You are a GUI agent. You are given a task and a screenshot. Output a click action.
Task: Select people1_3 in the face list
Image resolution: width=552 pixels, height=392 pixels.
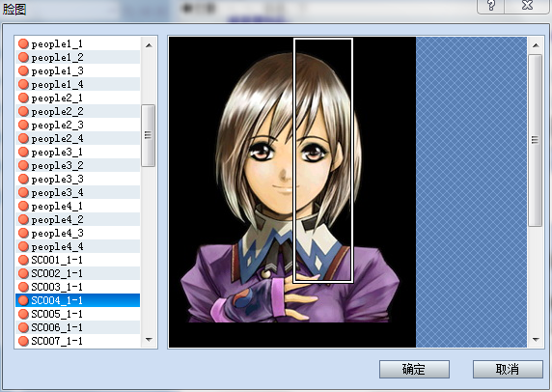pos(78,70)
